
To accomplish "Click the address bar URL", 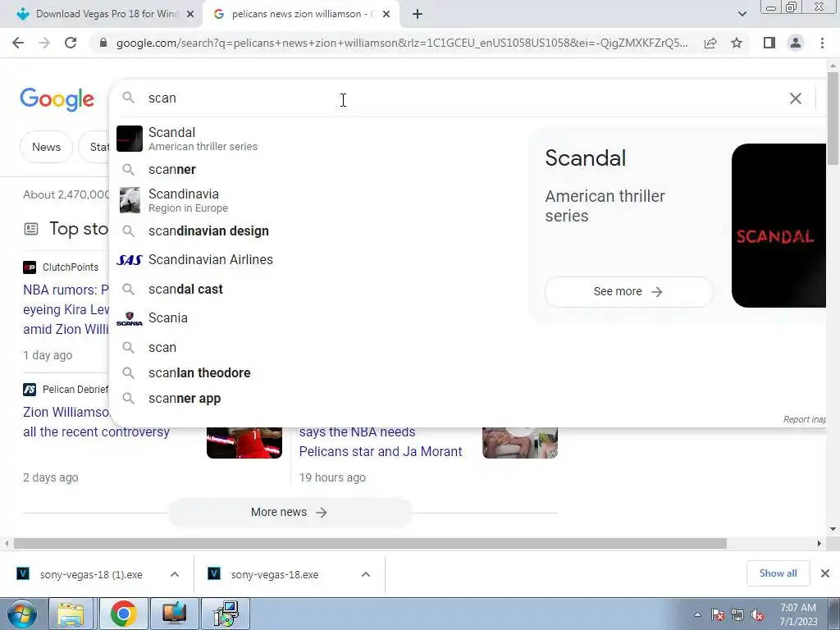I will click(x=402, y=43).
